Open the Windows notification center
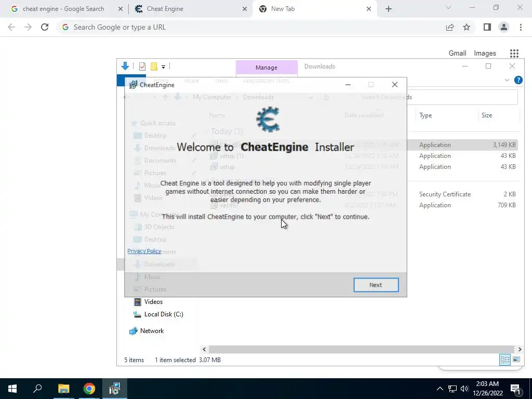Viewport: 532px width, 399px height. [515, 389]
